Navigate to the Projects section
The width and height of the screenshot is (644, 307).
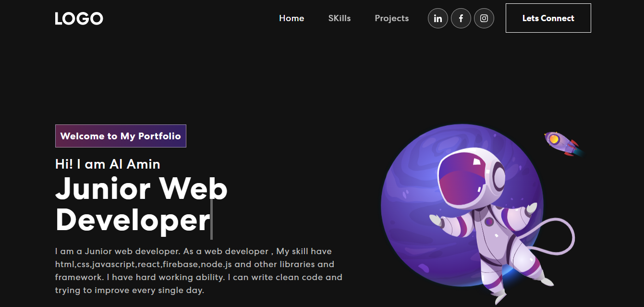click(392, 18)
